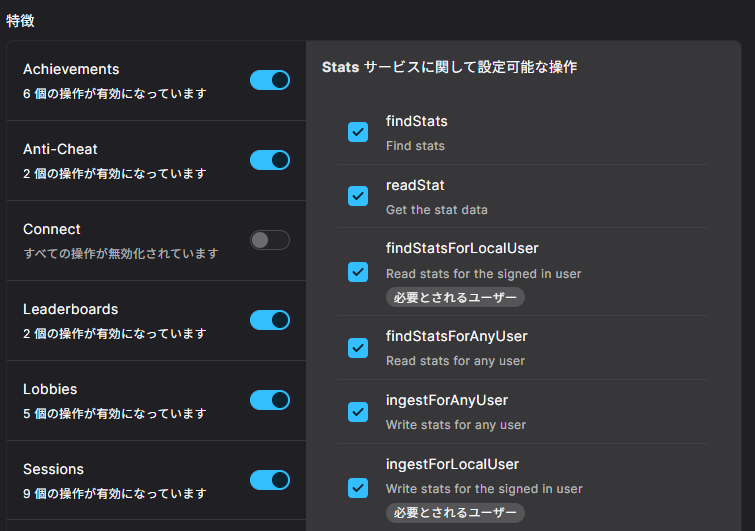Click the enabled-operations count under Anti-Cheat

[115, 174]
